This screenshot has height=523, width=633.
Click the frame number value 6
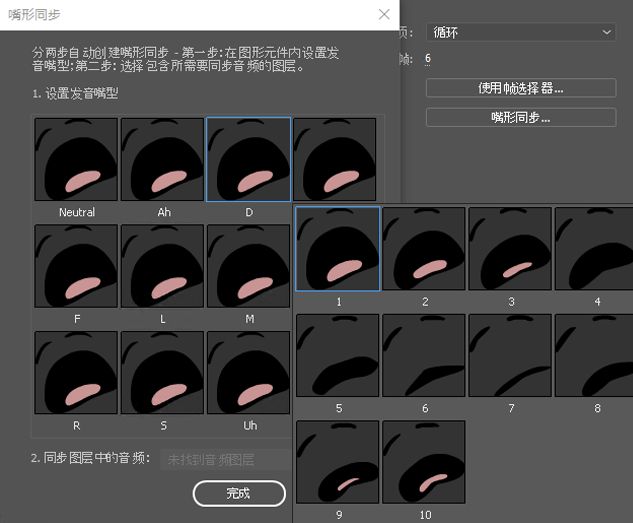pyautogui.click(x=428, y=59)
